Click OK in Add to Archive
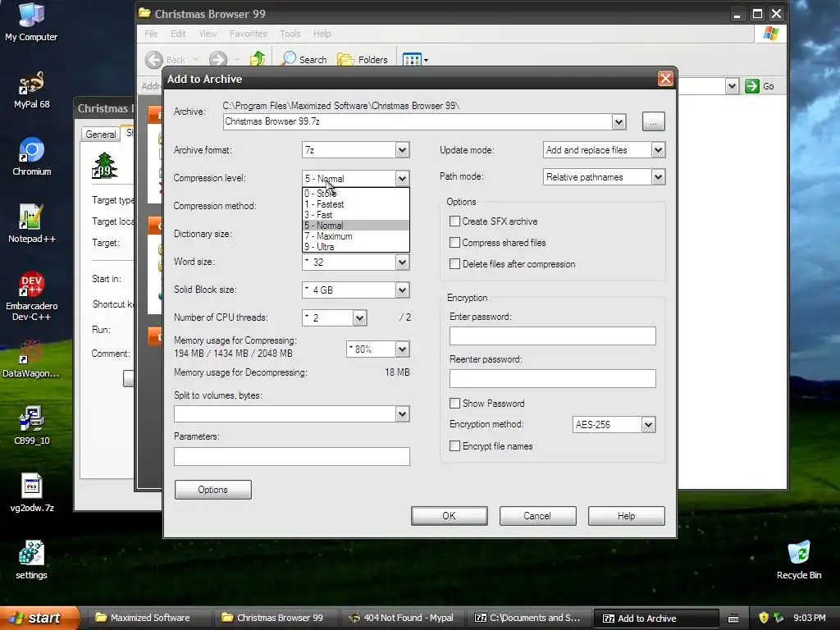The image size is (840, 630). 449,516
